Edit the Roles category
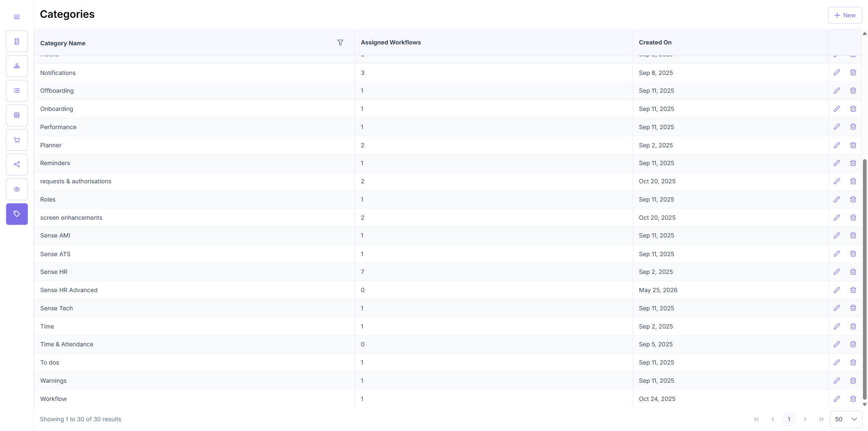This screenshot has height=431, width=868. click(x=837, y=199)
